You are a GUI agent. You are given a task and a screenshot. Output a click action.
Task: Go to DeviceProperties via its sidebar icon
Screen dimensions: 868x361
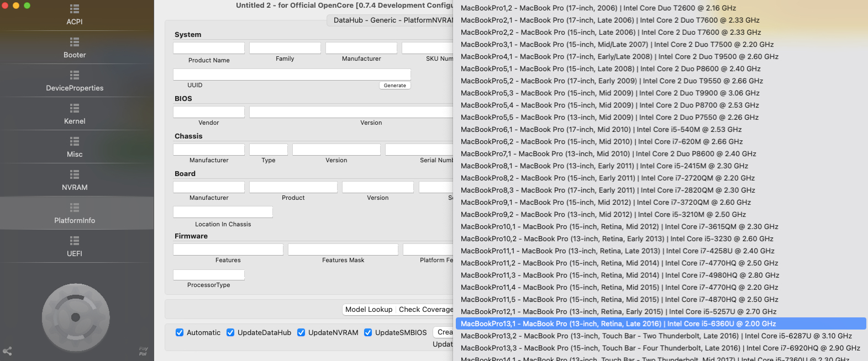click(x=75, y=76)
